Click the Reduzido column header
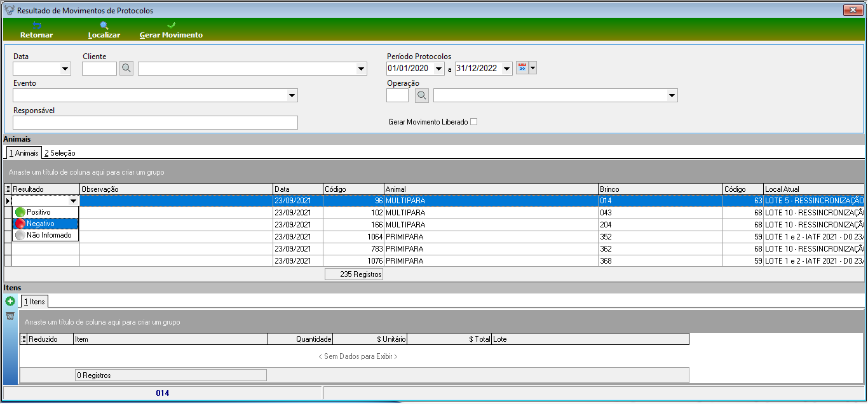868x404 pixels. tap(51, 339)
